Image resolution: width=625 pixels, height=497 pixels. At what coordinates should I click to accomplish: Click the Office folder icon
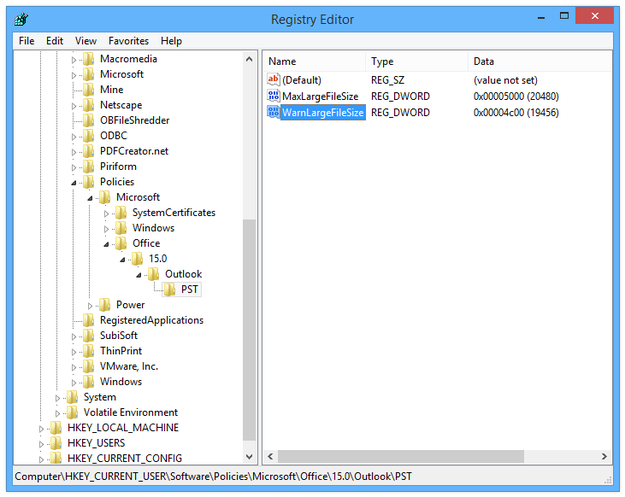[121, 244]
